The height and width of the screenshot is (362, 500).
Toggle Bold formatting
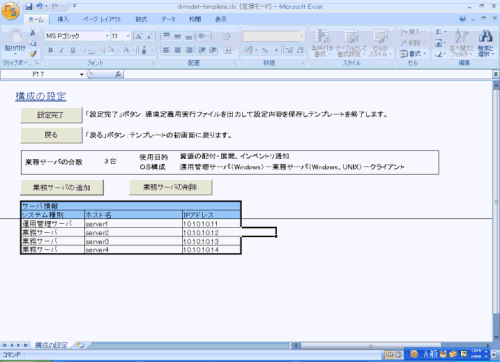pyautogui.click(x=50, y=50)
